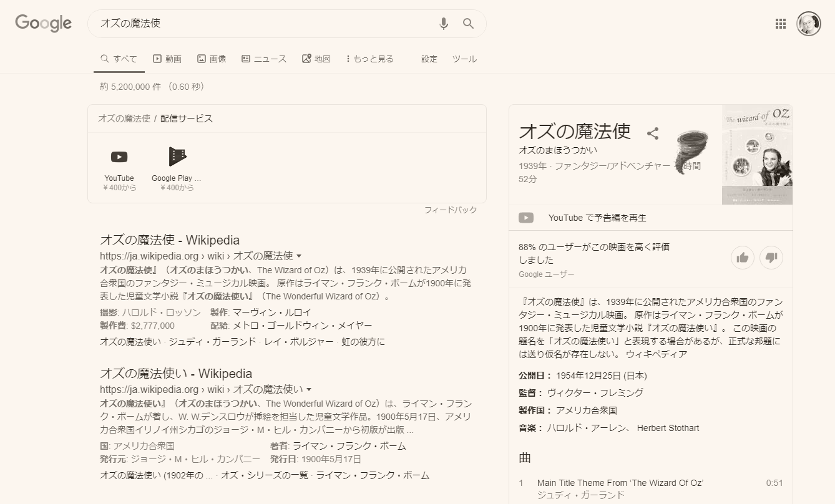This screenshot has height=504, width=835.
Task: Click メトロ・ゴールドウィン・メイヤー distributor link
Action: click(x=302, y=326)
